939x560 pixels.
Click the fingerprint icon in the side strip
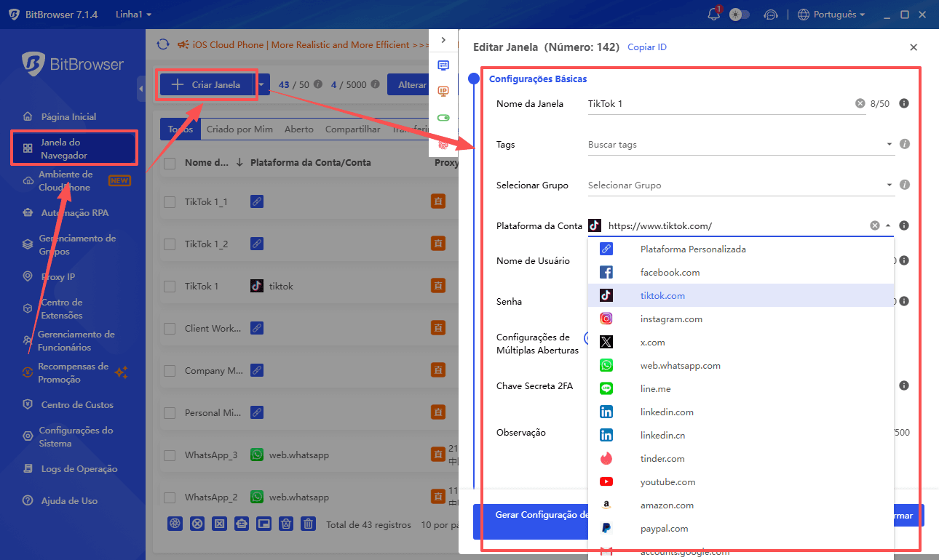(443, 144)
